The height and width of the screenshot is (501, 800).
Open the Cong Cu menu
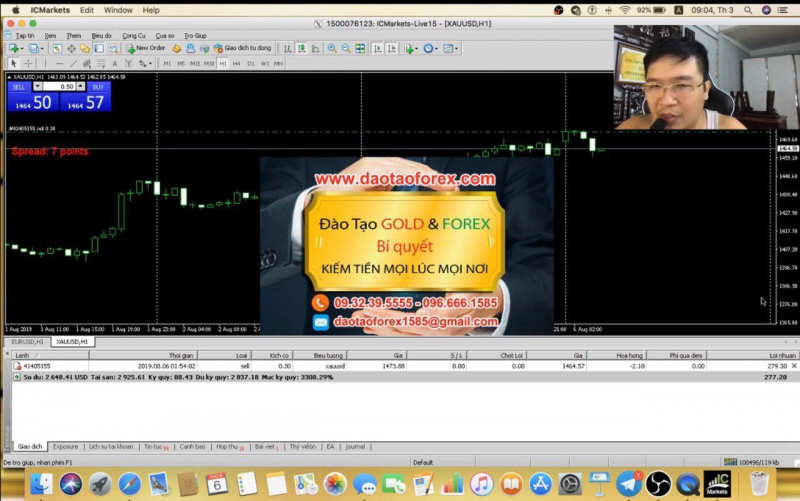(x=134, y=35)
